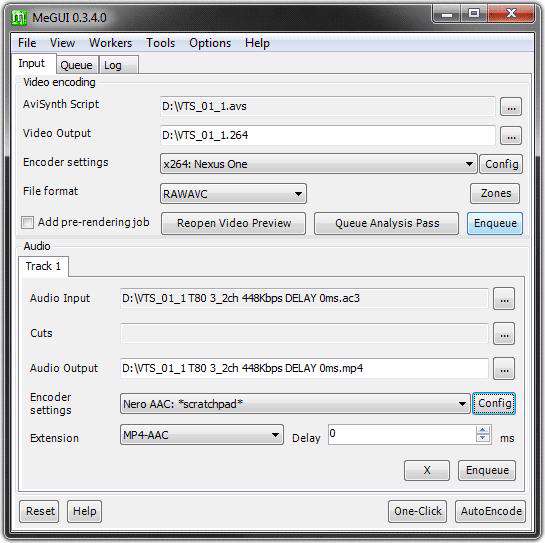Image resolution: width=545 pixels, height=543 pixels.
Task: Enable Add pre-rendering job checkbox
Action: [27, 222]
